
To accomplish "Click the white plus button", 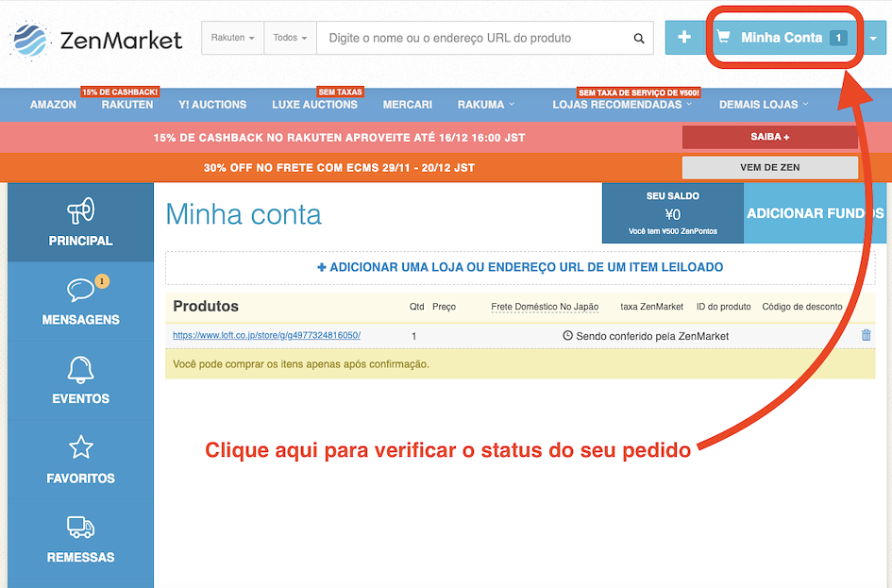I will click(684, 38).
